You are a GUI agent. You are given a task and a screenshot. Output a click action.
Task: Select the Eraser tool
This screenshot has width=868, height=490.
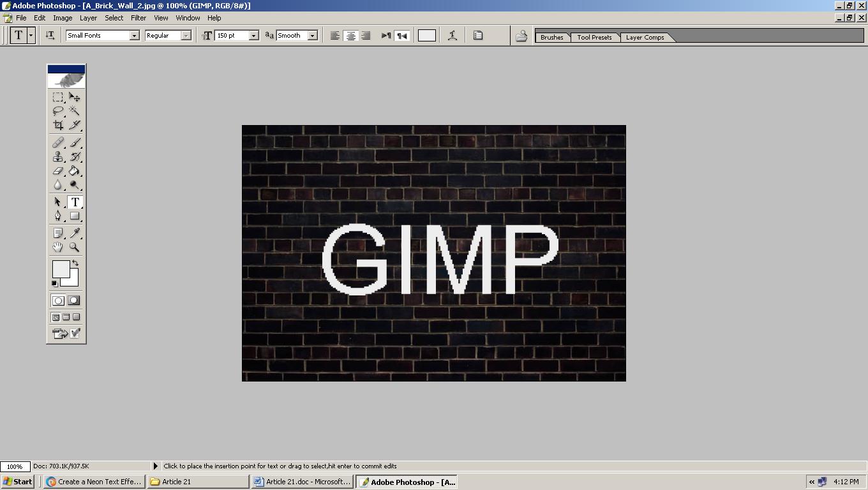click(x=58, y=171)
